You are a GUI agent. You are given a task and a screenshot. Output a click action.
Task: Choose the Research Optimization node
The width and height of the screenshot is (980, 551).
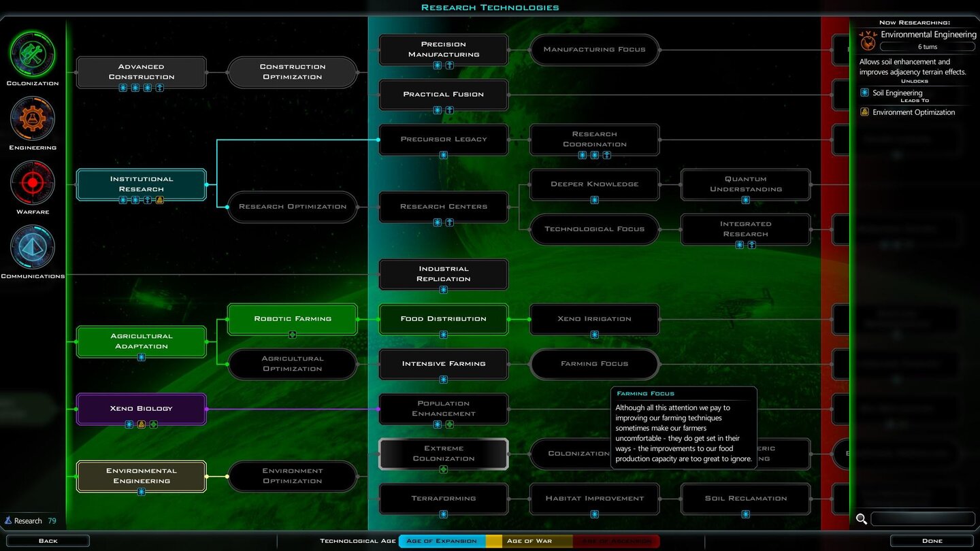(x=293, y=207)
